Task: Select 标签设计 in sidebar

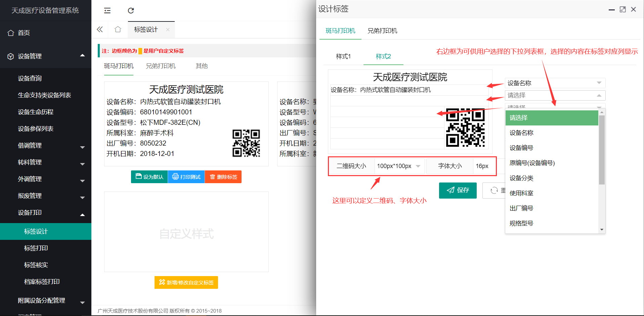Action: [46, 231]
